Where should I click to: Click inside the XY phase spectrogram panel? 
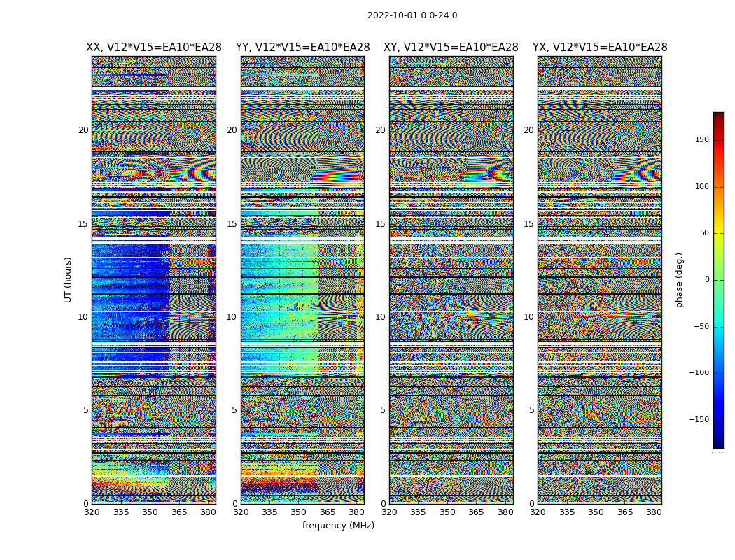451,280
